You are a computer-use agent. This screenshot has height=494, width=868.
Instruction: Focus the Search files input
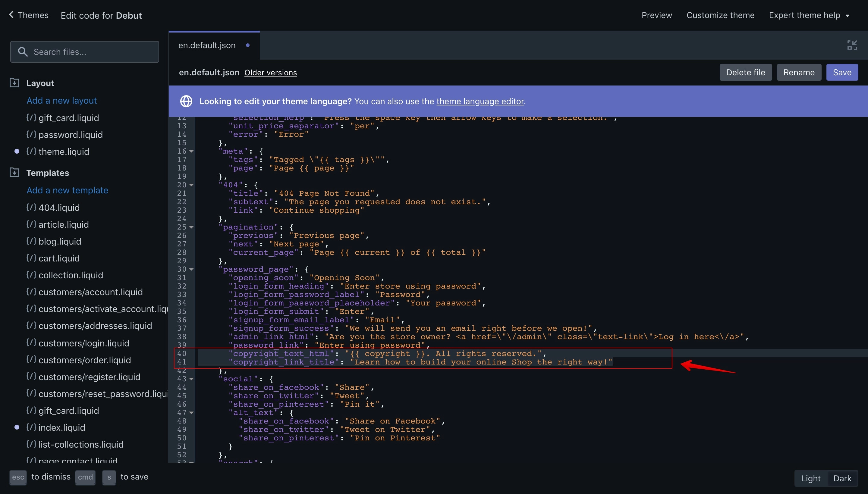pyautogui.click(x=84, y=52)
